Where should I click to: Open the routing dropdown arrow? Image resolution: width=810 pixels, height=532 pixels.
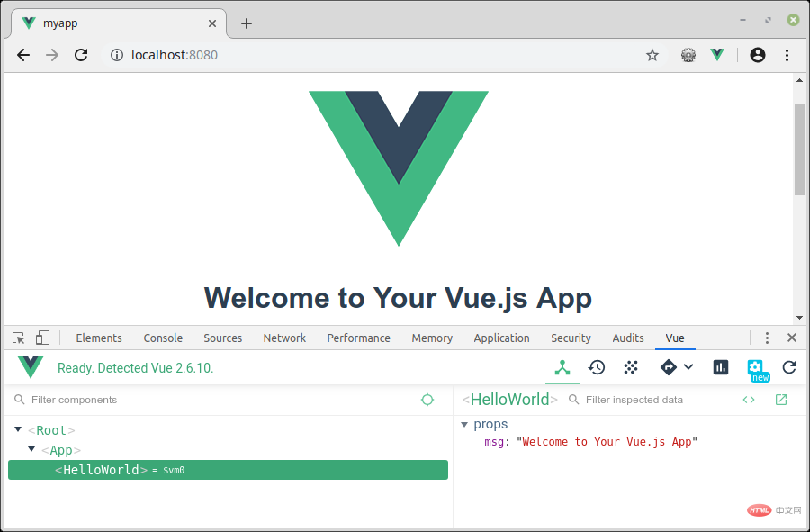[x=688, y=367]
